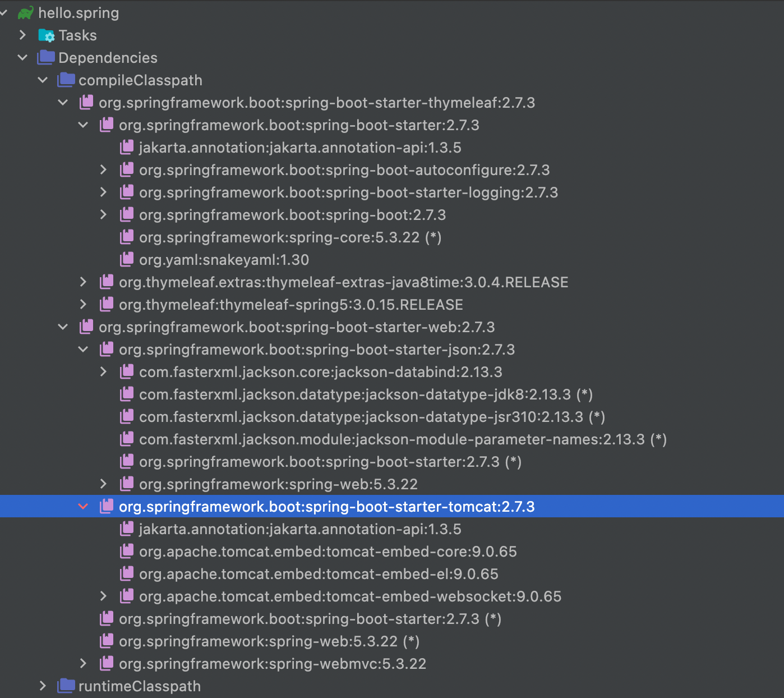This screenshot has width=784, height=698.
Task: Click library icon of jackson-module-parameter-names:2.13.3
Action: 127,439
